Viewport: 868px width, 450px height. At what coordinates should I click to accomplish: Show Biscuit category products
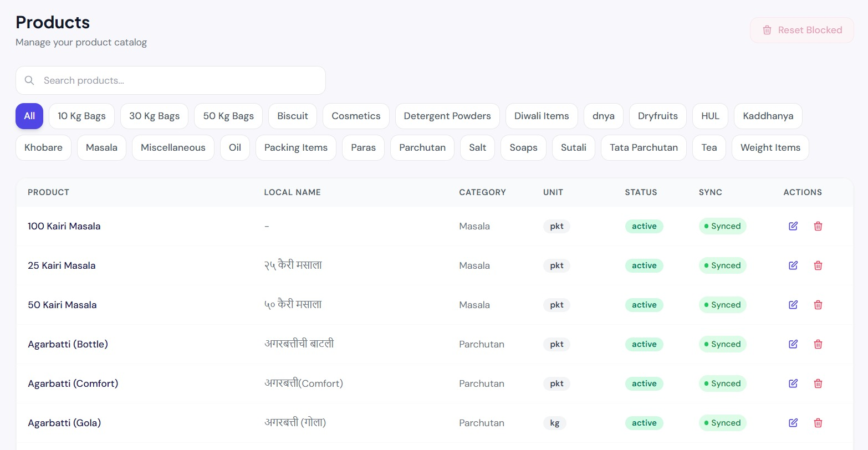point(293,116)
